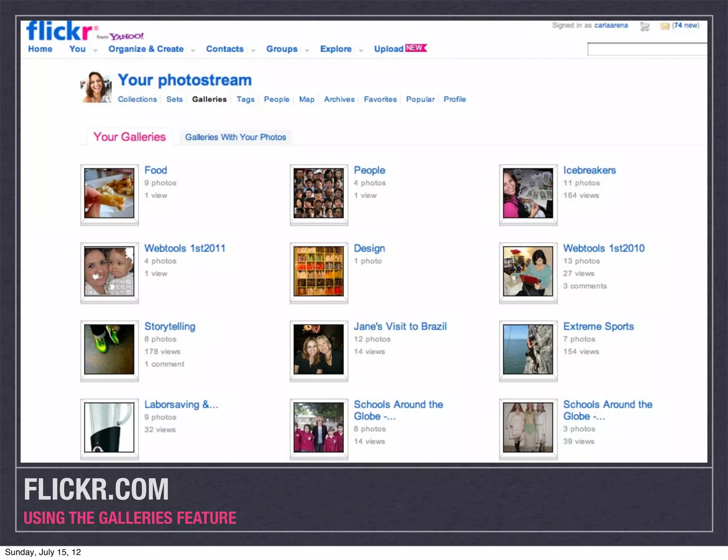This screenshot has width=728, height=560.
Task: Open Contacts menu item
Action: (225, 49)
